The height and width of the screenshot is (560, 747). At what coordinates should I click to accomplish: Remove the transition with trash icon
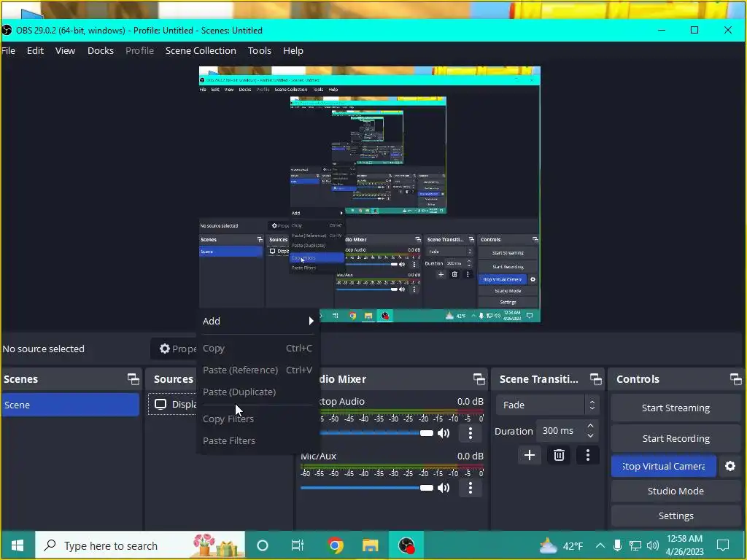point(559,455)
